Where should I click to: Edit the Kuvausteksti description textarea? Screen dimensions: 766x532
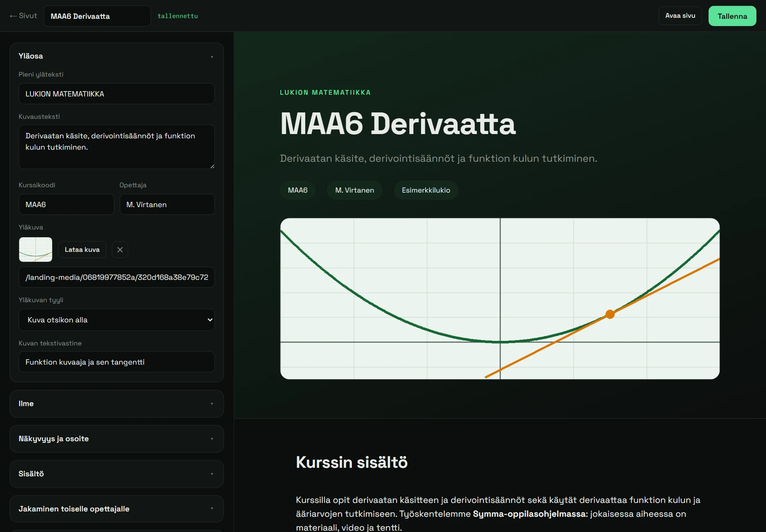coord(116,146)
